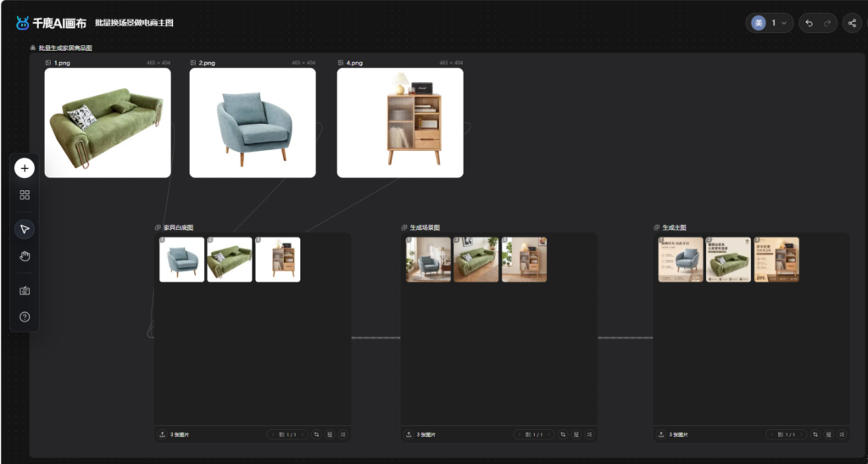This screenshot has height=464, width=868.
Task: Click the green sofa thumbnail in 生成主图
Action: coord(728,260)
